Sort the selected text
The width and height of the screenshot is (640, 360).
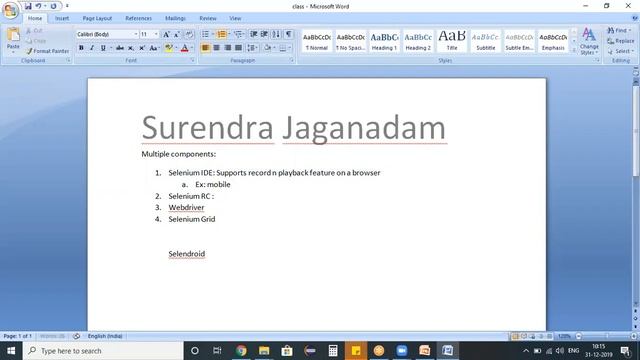point(276,35)
